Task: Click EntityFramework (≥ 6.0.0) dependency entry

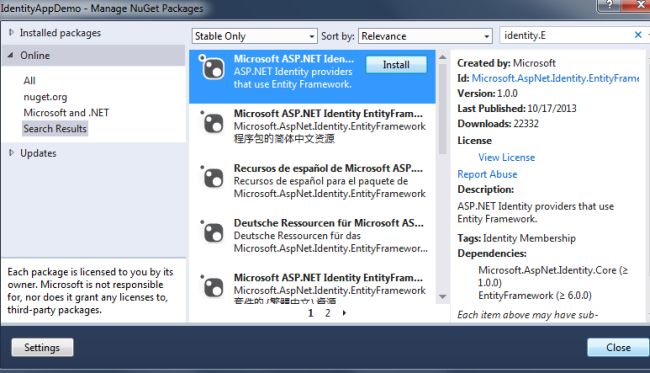Action: click(535, 295)
